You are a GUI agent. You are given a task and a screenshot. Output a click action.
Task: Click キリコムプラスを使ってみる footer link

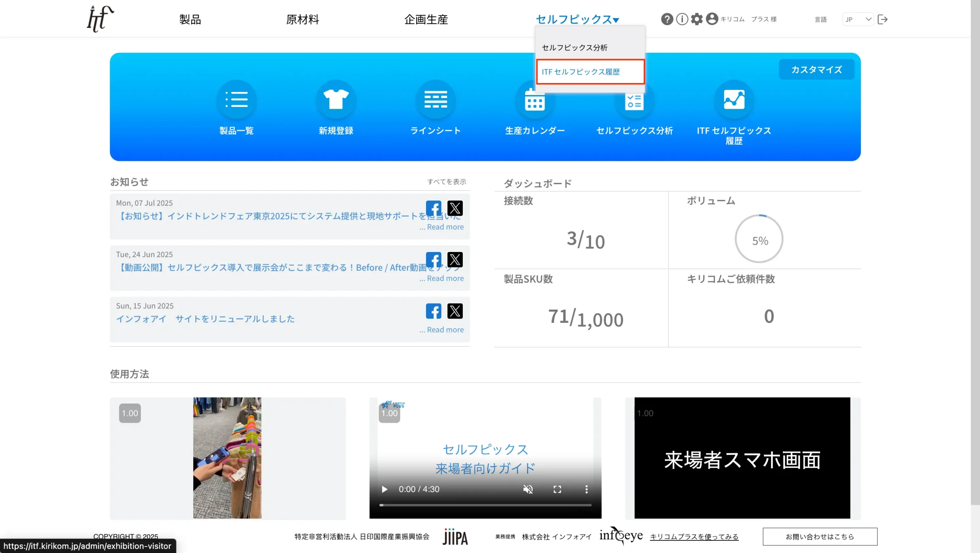[x=694, y=537]
